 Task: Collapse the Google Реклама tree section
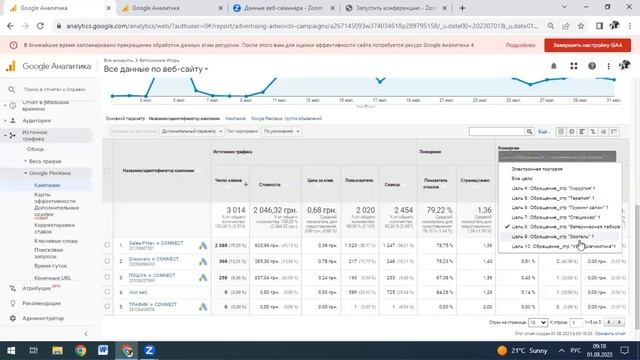pos(25,173)
